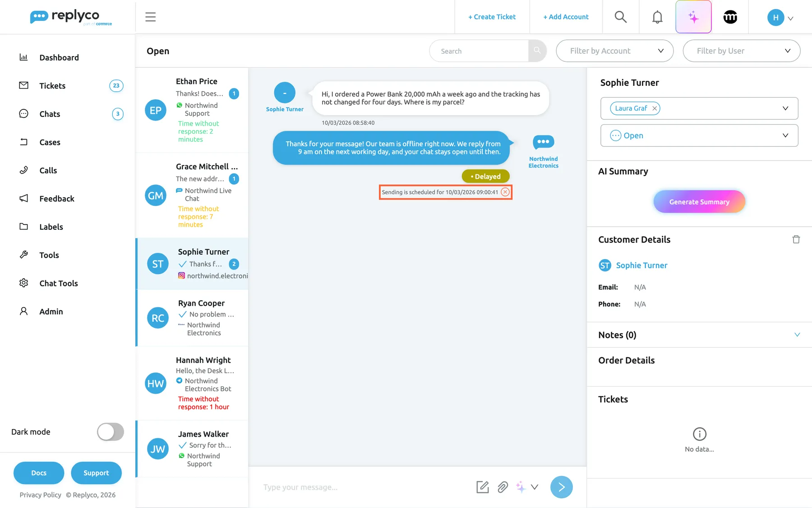The image size is (812, 508).
Task: Open Chats in sidebar
Action: [50, 114]
